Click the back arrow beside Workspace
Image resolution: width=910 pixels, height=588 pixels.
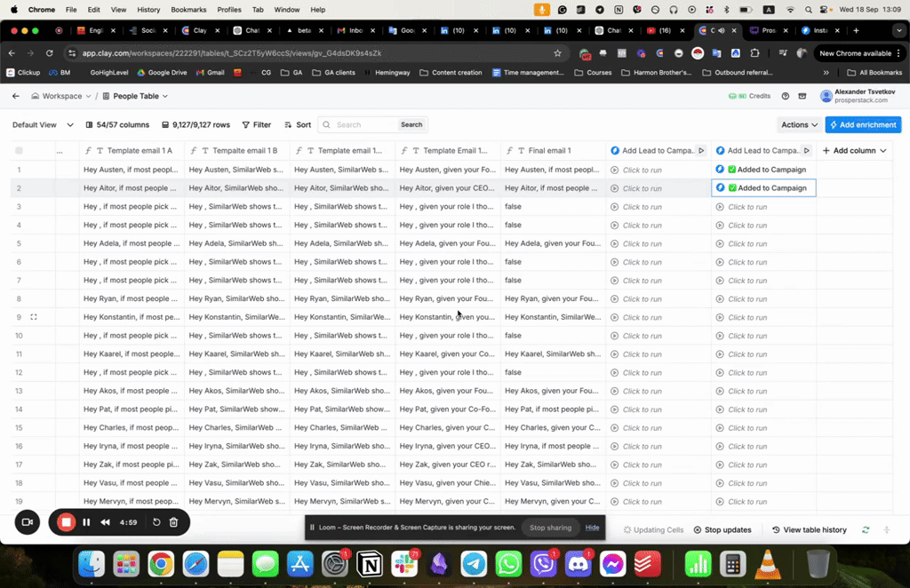[x=16, y=96]
